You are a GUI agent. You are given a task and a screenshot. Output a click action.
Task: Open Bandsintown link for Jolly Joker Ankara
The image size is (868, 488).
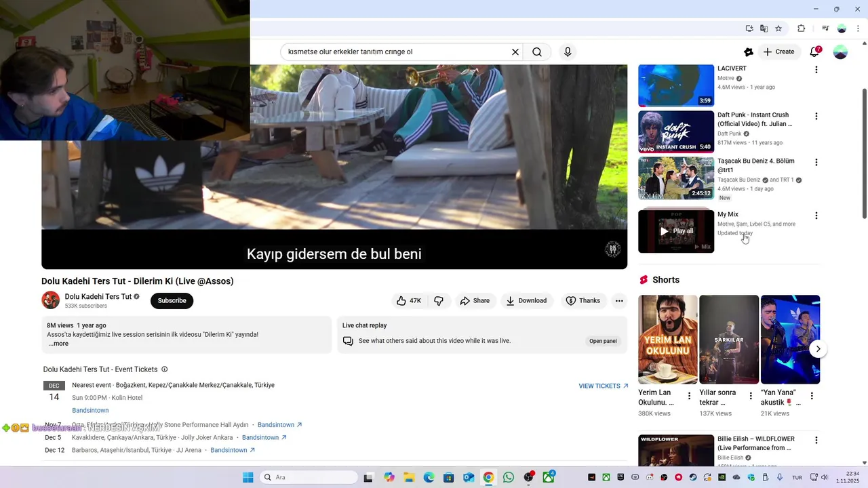tap(264, 438)
